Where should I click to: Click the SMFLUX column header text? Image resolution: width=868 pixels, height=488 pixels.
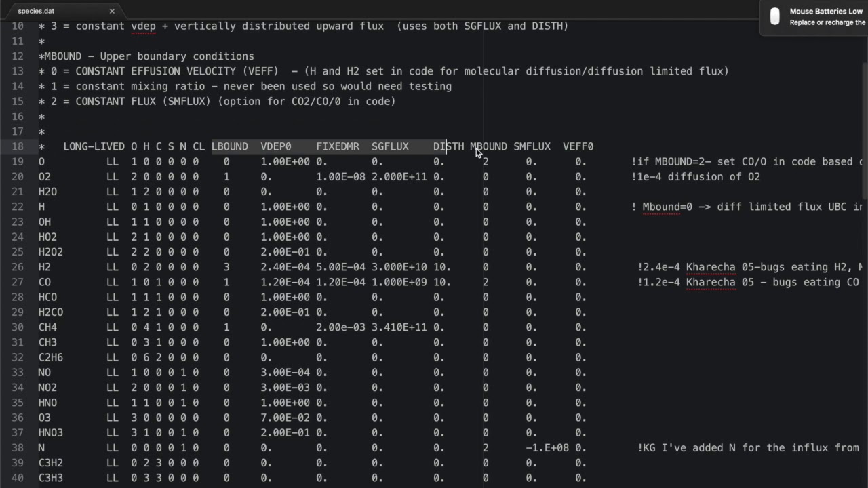[x=532, y=146]
